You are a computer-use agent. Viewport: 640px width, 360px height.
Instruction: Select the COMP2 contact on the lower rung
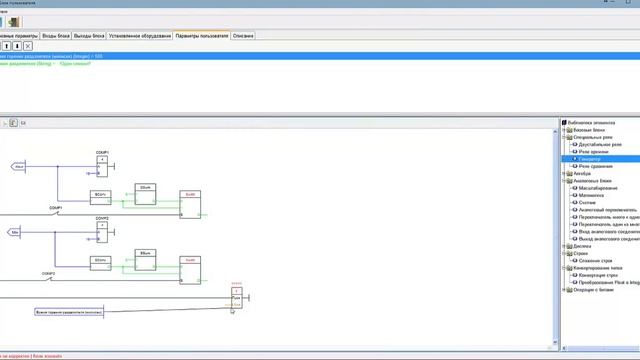[49, 278]
